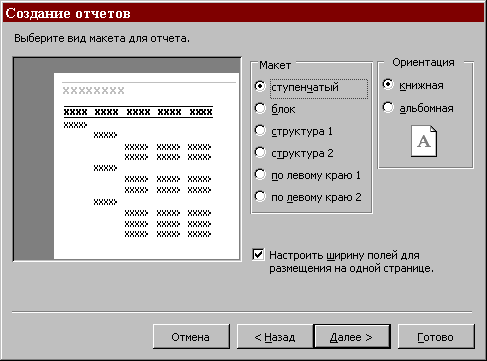Screen dimensions: 487x361
Task: Proceed with the Далее button
Action: 352,337
